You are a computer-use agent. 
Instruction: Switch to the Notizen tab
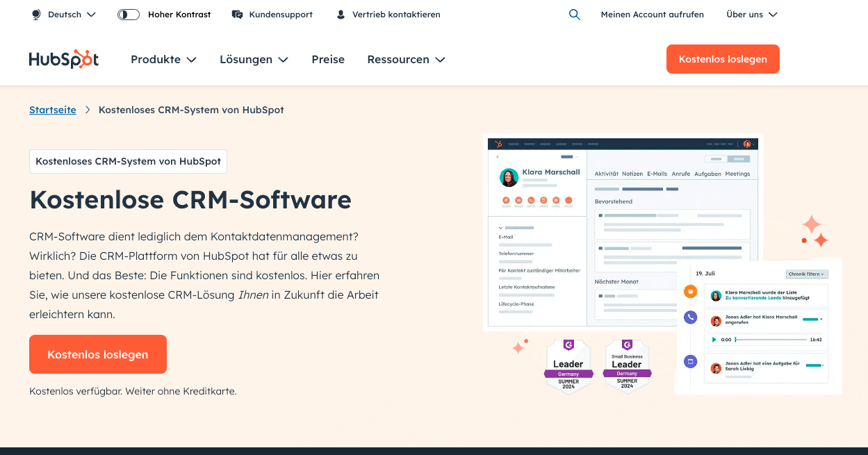click(632, 174)
